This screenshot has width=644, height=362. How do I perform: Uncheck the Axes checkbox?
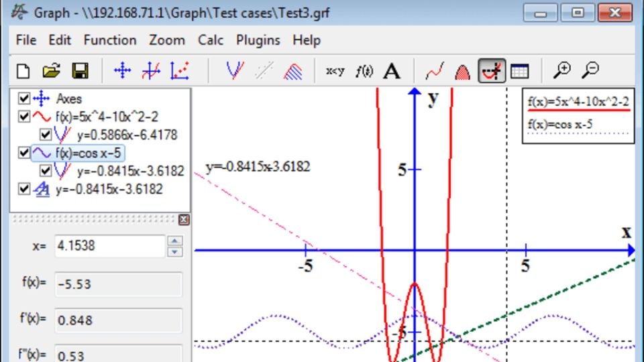[24, 99]
